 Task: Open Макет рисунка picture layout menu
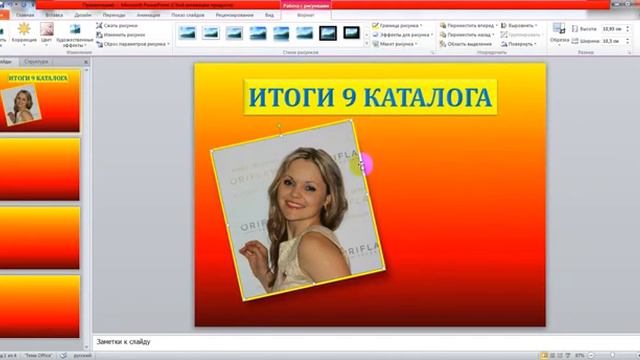point(395,44)
